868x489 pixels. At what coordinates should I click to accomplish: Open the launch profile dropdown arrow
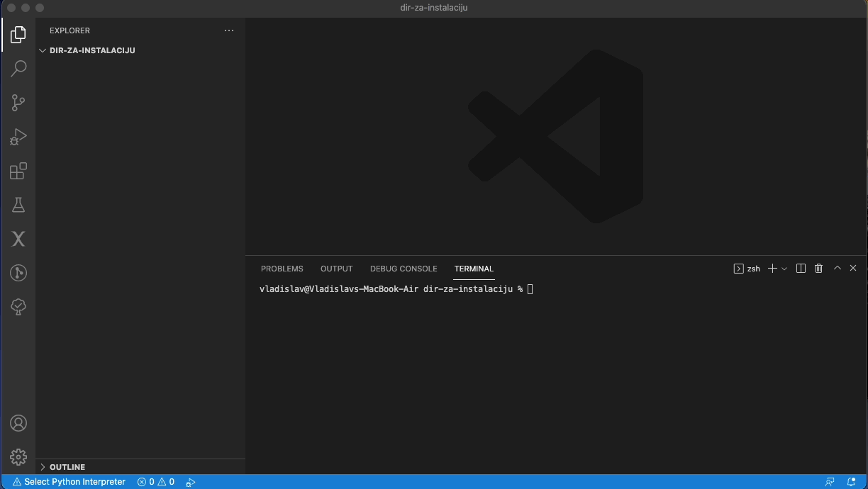click(x=784, y=269)
